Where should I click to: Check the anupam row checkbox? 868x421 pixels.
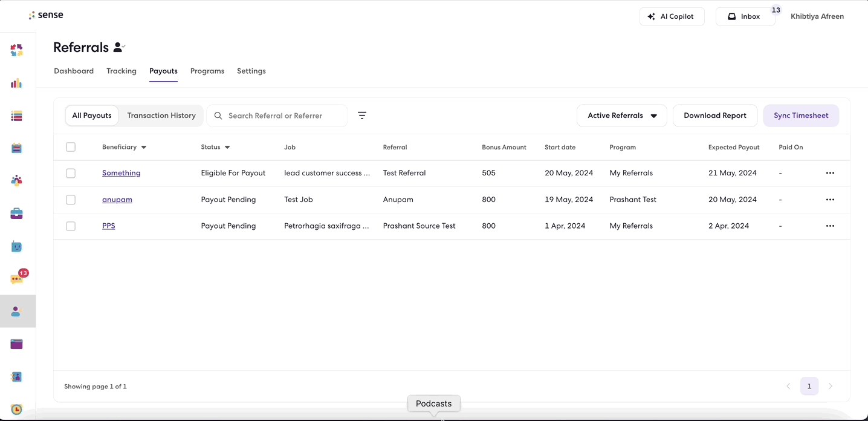coord(71,200)
